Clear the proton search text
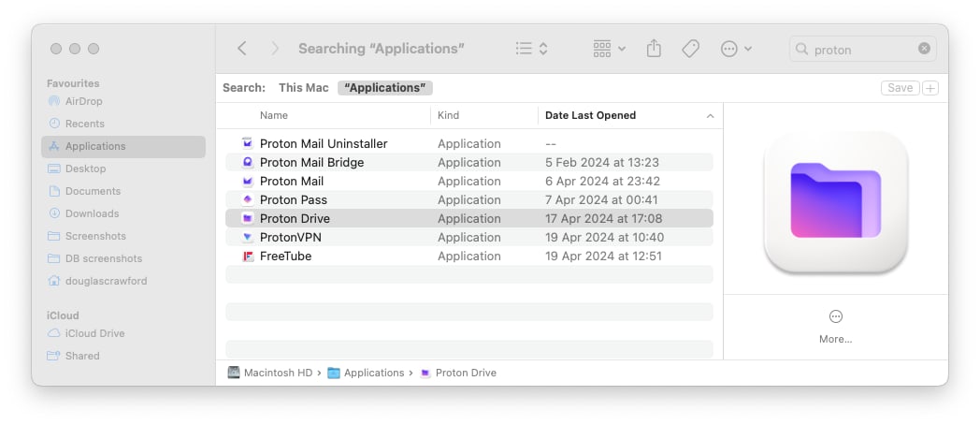Viewport: 980px width, 425px height. click(x=924, y=49)
